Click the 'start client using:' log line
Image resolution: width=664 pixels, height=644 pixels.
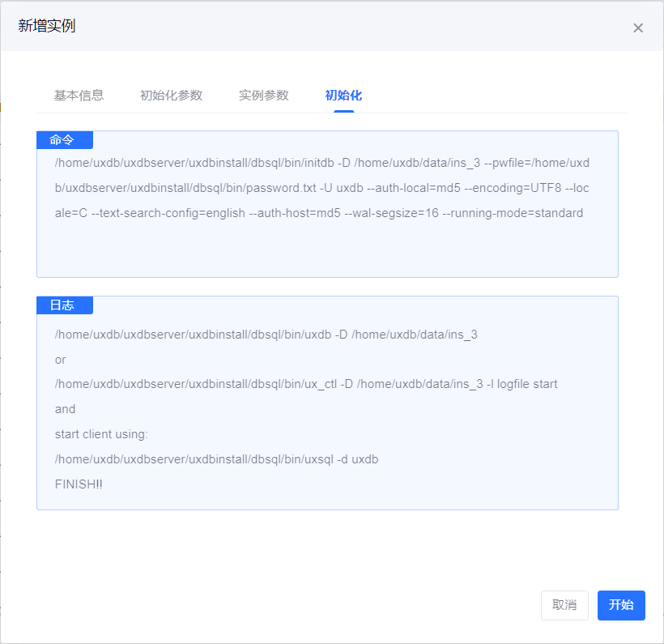point(101,434)
